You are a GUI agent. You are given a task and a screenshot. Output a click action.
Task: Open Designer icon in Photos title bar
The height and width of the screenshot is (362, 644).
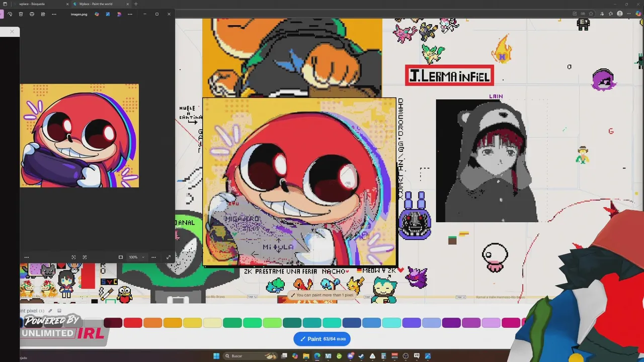point(119,14)
